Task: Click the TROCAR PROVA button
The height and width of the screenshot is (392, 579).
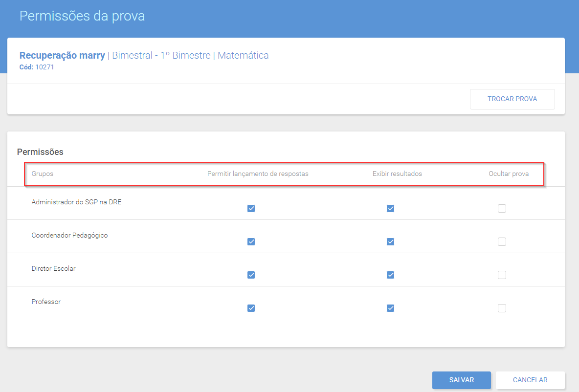Action: pos(512,99)
